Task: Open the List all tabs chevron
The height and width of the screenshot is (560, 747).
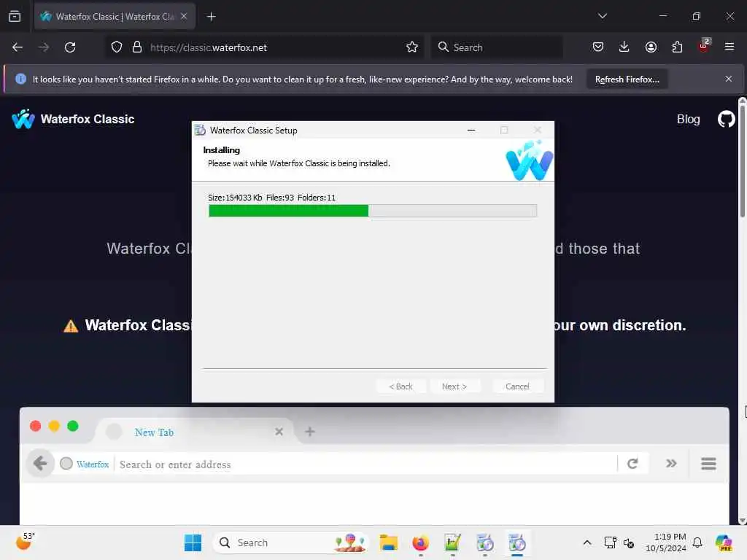Action: [602, 16]
